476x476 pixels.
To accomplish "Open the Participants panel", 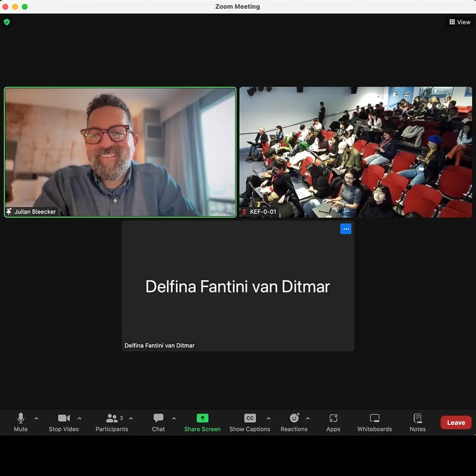I will point(112,422).
